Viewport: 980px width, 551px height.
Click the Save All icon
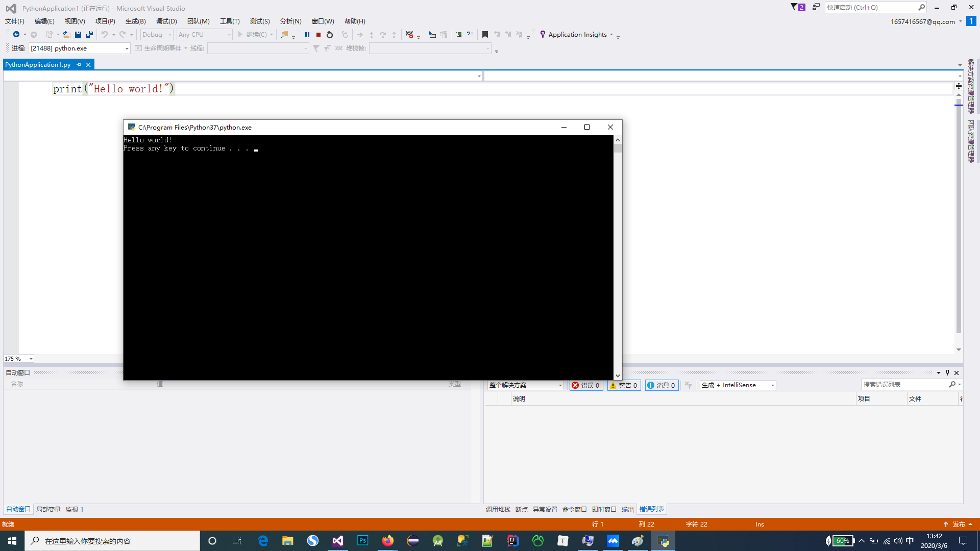point(89,34)
